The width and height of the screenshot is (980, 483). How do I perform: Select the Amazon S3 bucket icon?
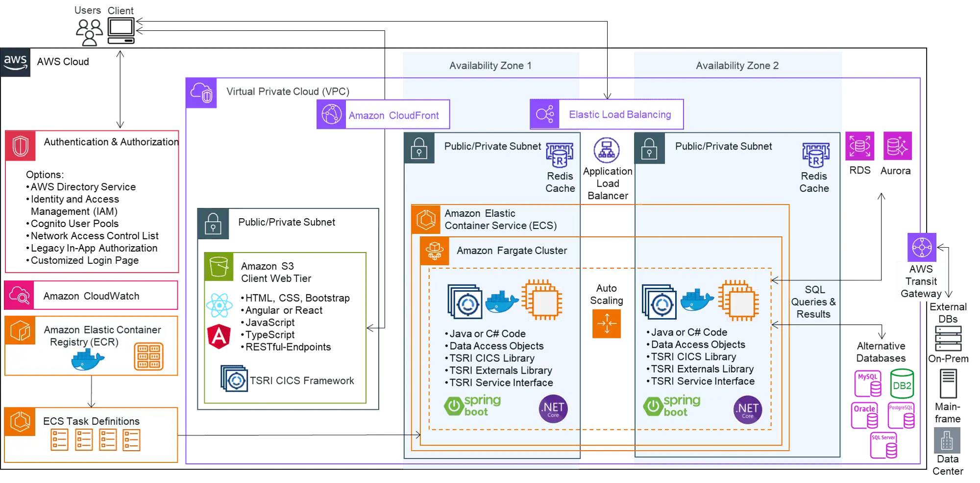219,267
